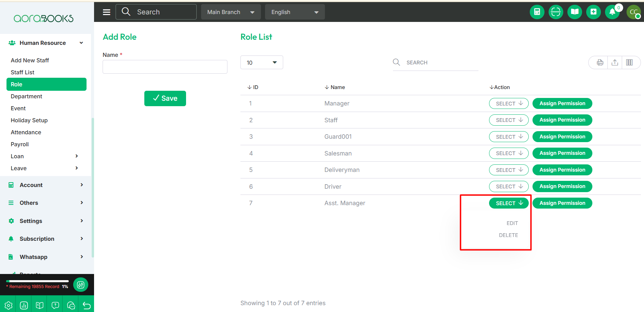Image resolution: width=644 pixels, height=312 pixels.
Task: Open the English language dropdown
Action: [x=295, y=12]
